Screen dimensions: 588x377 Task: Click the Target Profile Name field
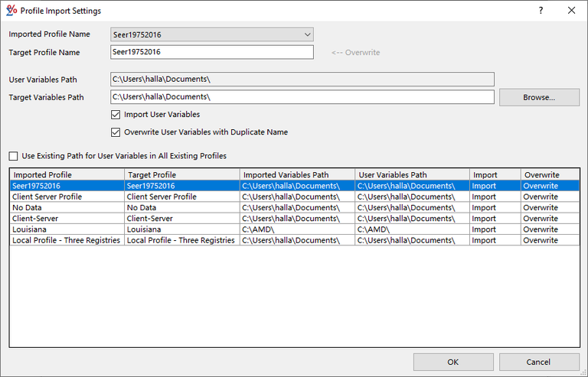(x=211, y=52)
